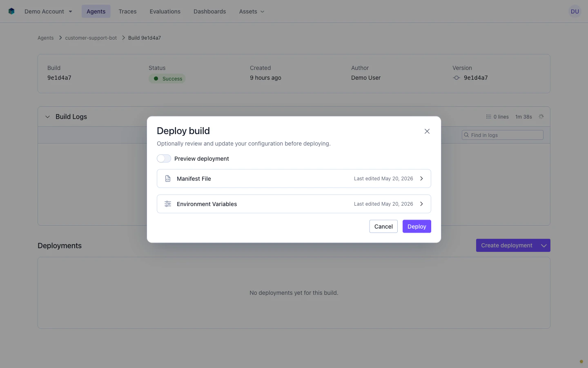
Task: Open the Dashboards tab
Action: point(209,11)
